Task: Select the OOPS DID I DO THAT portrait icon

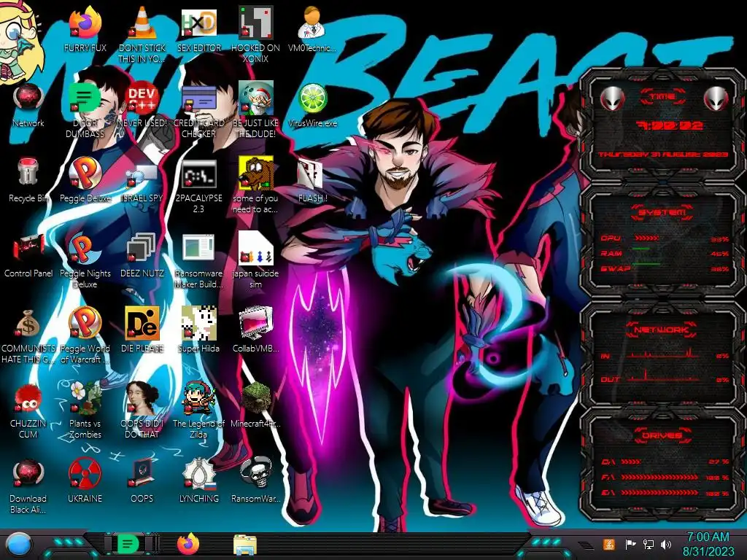Action: coord(142,398)
